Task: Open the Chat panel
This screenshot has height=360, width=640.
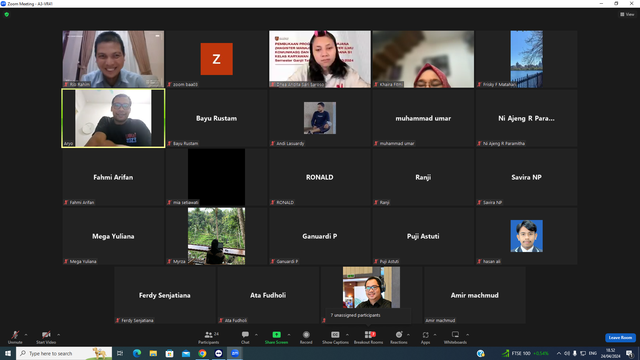Action: [x=245, y=337]
